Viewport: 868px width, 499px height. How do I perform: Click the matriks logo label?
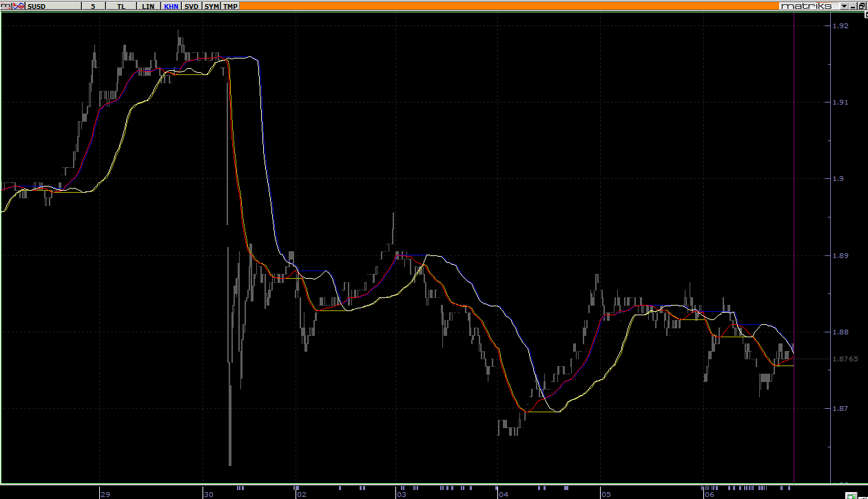click(x=805, y=6)
